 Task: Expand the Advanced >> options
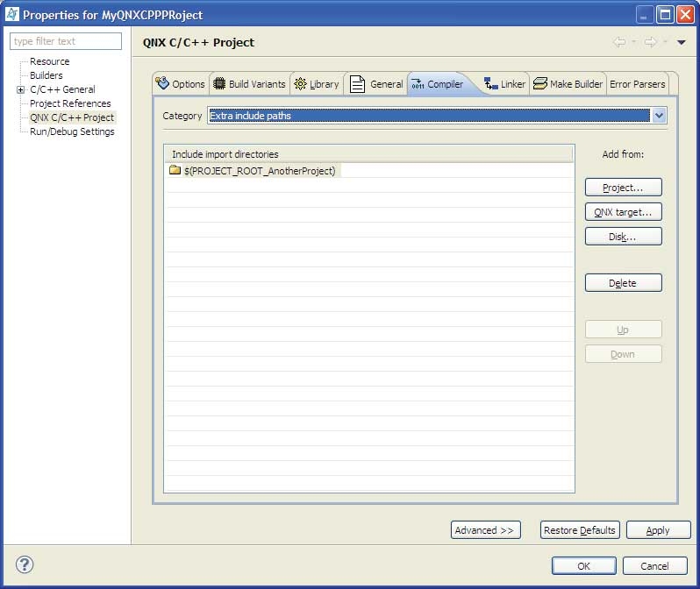tap(485, 530)
